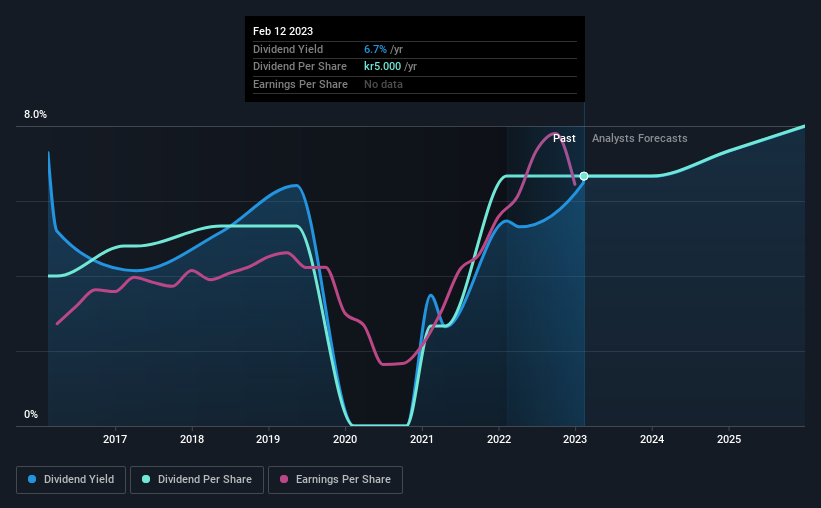Click the kr5.000 dividend per share value
Viewport: 821px width, 508px height.
point(382,67)
